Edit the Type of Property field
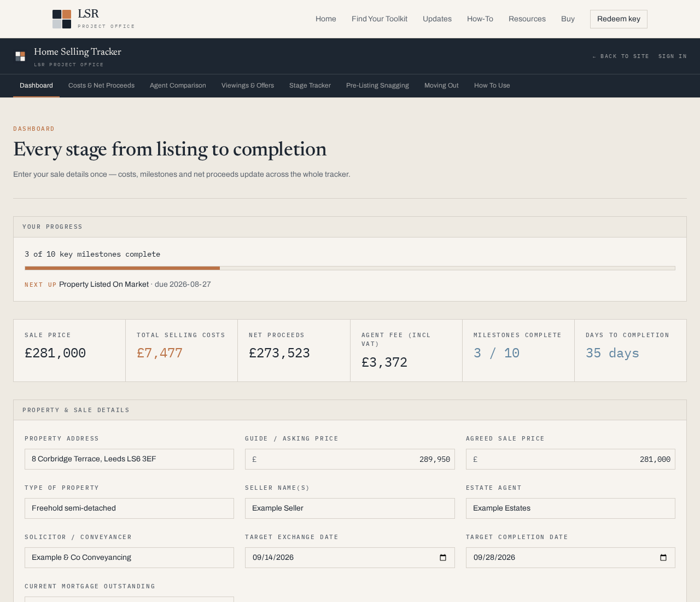The height and width of the screenshot is (602, 700). [129, 508]
